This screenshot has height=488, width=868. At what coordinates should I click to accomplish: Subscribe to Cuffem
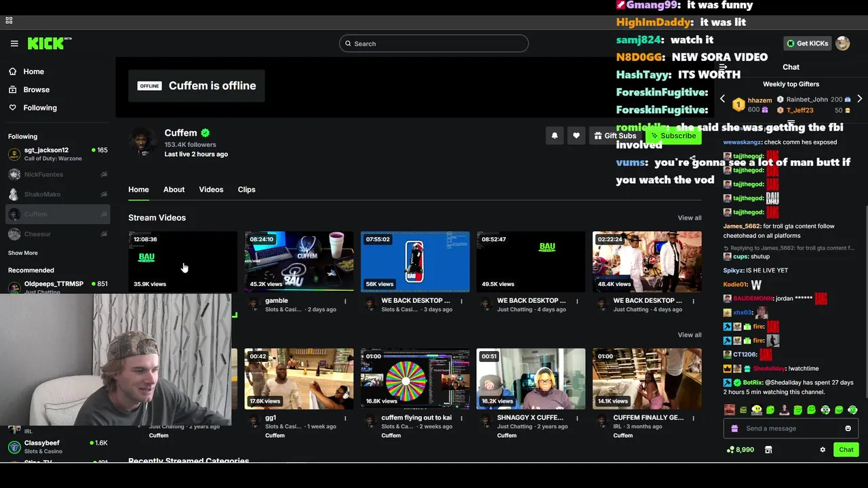point(673,136)
